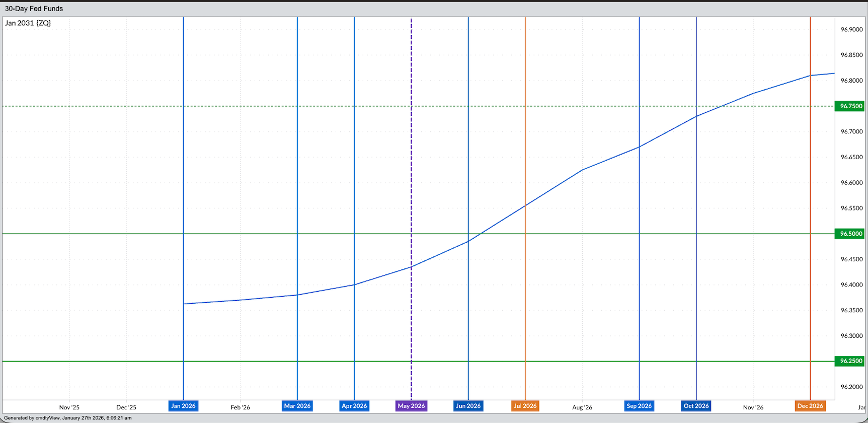Screen dimensions: 868x423
Task: Click the Generated by cmdtyView footer text
Action: pyautogui.click(x=67, y=418)
